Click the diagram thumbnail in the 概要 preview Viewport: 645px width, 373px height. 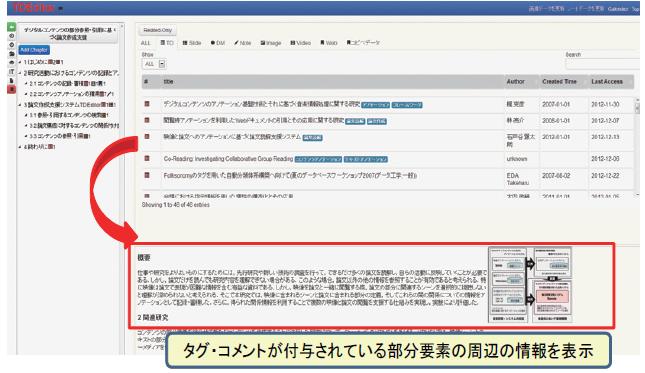530,285
